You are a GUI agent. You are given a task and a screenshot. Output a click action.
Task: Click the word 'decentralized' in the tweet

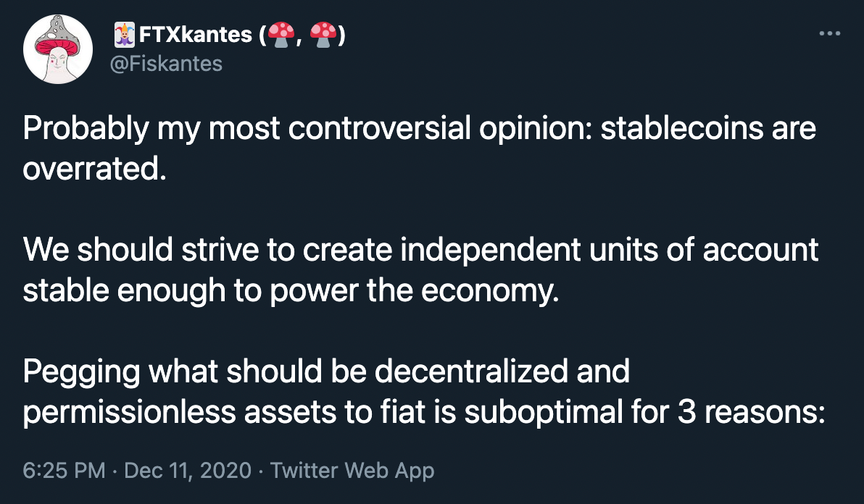(472, 370)
